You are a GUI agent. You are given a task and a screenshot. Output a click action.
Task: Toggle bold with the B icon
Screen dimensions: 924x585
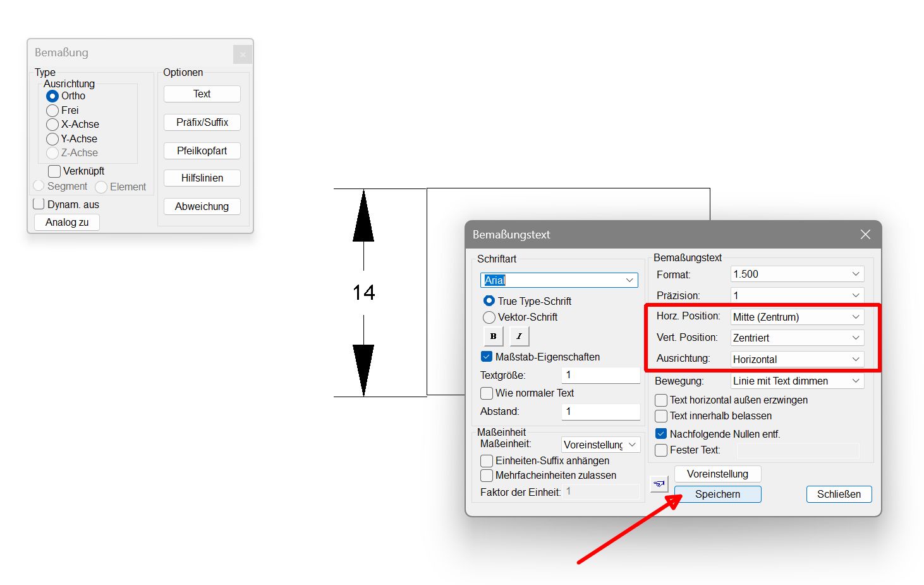coord(493,336)
